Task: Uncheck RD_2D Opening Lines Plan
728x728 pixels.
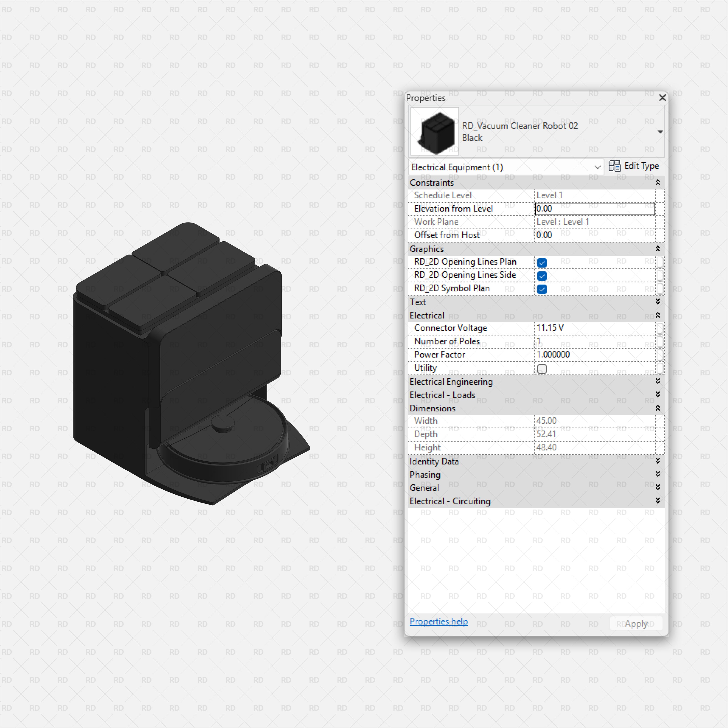Action: pyautogui.click(x=542, y=263)
